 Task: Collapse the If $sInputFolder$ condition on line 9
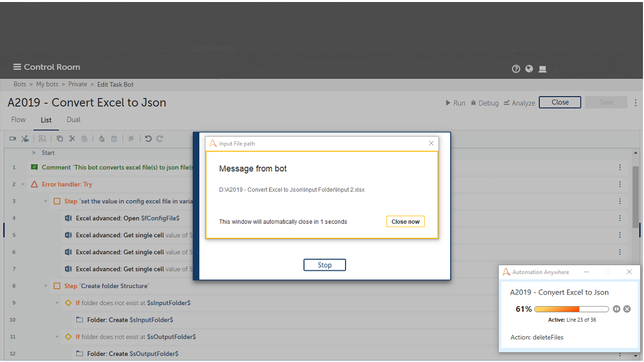tap(57, 303)
